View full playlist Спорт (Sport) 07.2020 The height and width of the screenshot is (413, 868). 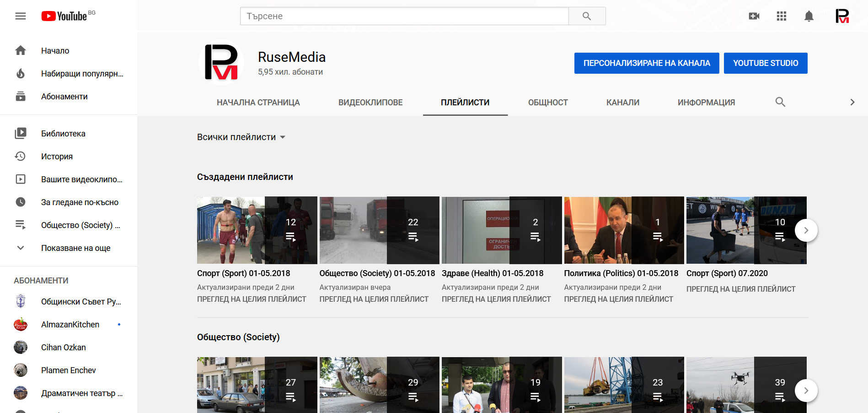[x=741, y=289]
